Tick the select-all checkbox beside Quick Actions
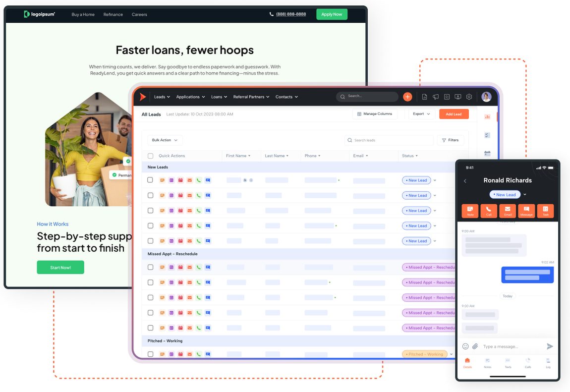The image size is (570, 392). click(151, 156)
